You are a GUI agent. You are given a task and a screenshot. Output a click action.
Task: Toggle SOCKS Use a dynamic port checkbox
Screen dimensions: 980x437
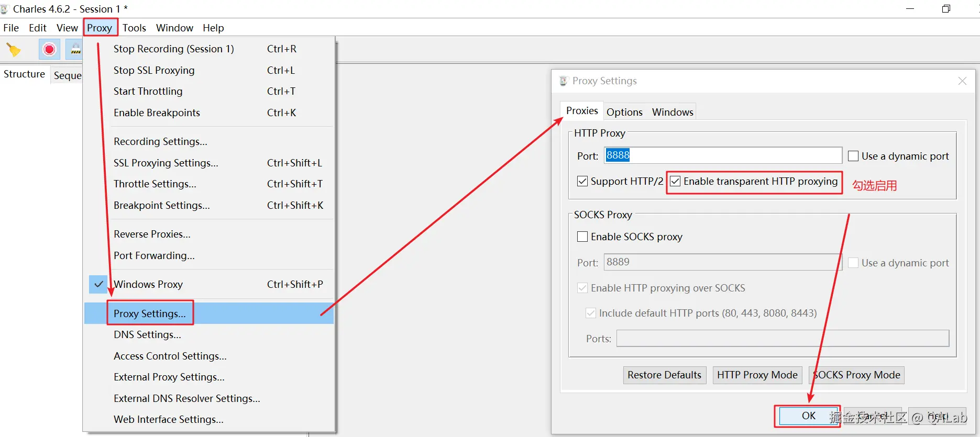point(853,263)
